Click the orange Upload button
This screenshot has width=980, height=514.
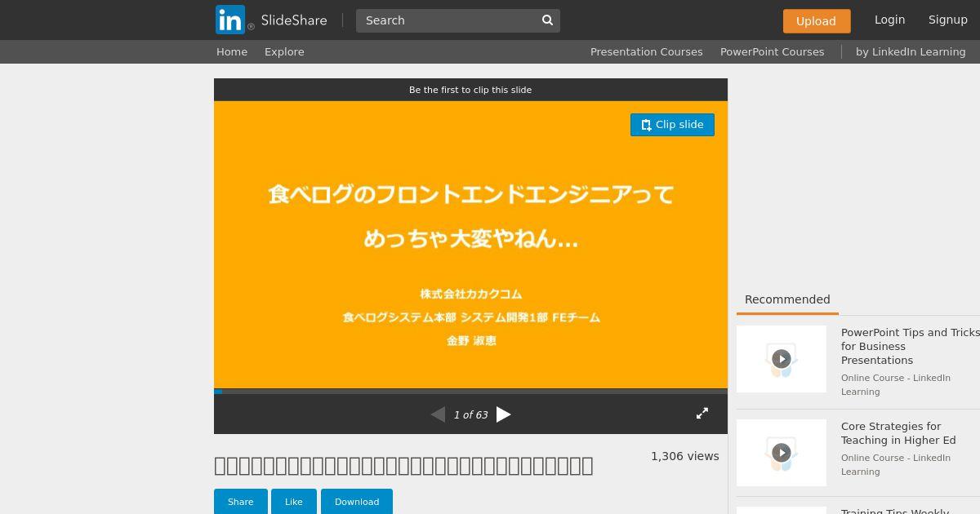click(x=816, y=21)
